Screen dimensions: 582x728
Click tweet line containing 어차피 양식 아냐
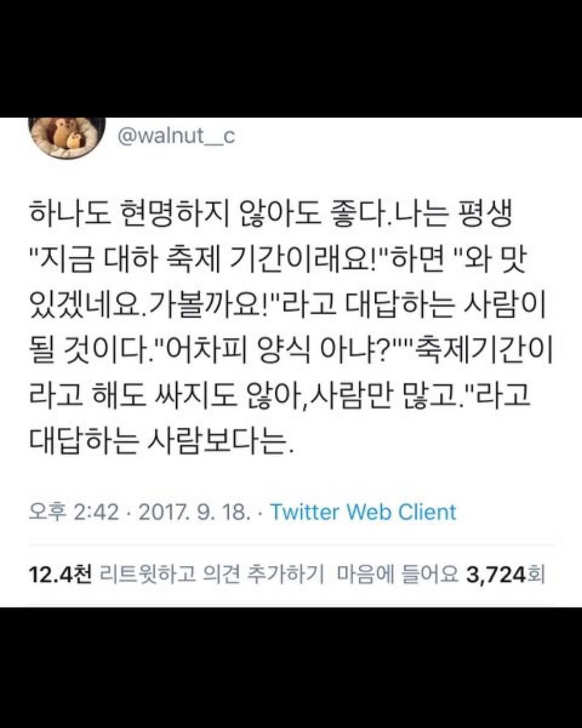[x=291, y=351]
